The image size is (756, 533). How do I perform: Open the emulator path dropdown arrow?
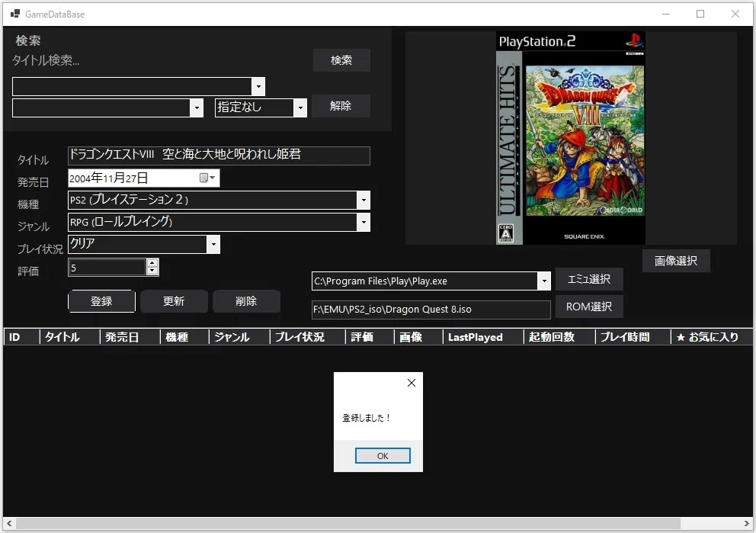(544, 281)
